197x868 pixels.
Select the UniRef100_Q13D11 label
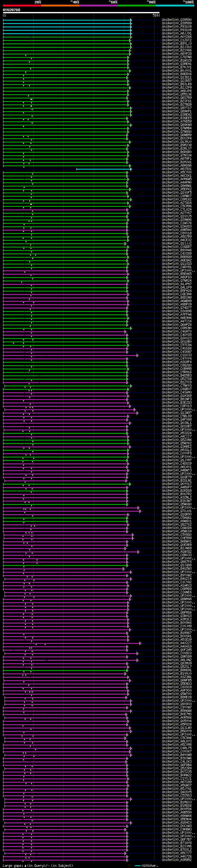click(177, 78)
